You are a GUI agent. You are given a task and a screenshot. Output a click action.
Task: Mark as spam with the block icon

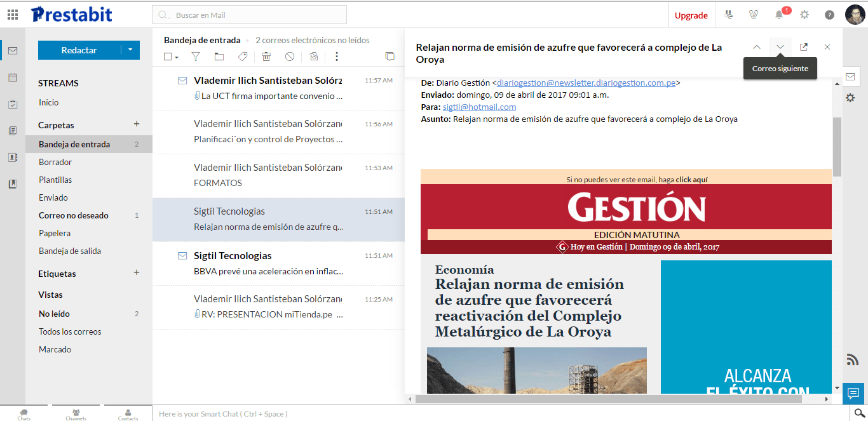point(290,57)
